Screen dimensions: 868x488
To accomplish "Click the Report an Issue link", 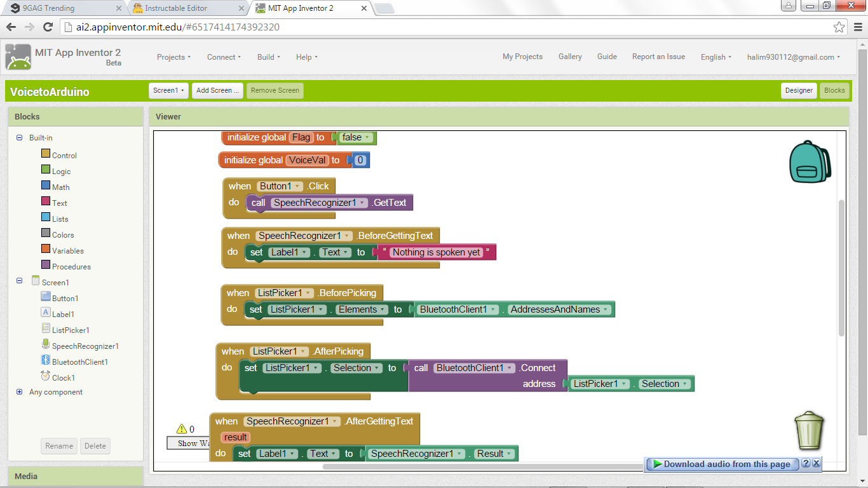I will tap(658, 57).
